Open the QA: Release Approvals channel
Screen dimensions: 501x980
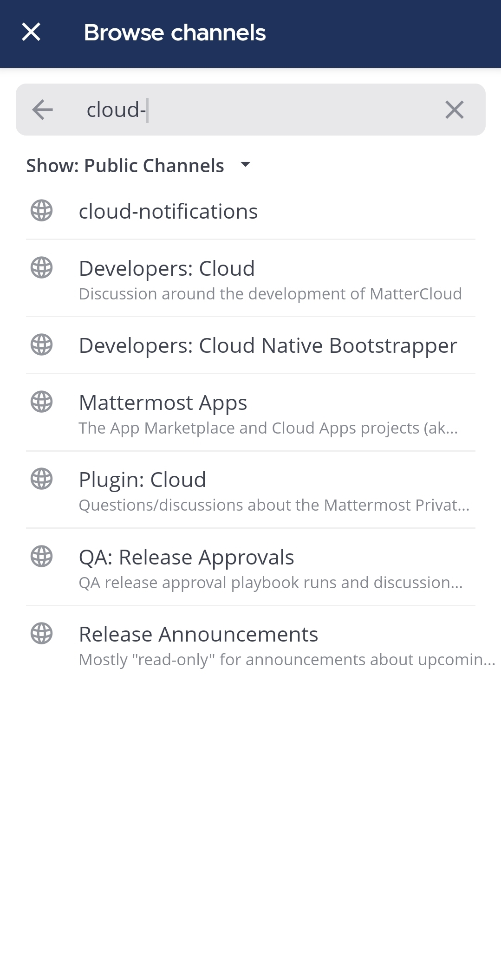pos(186,558)
